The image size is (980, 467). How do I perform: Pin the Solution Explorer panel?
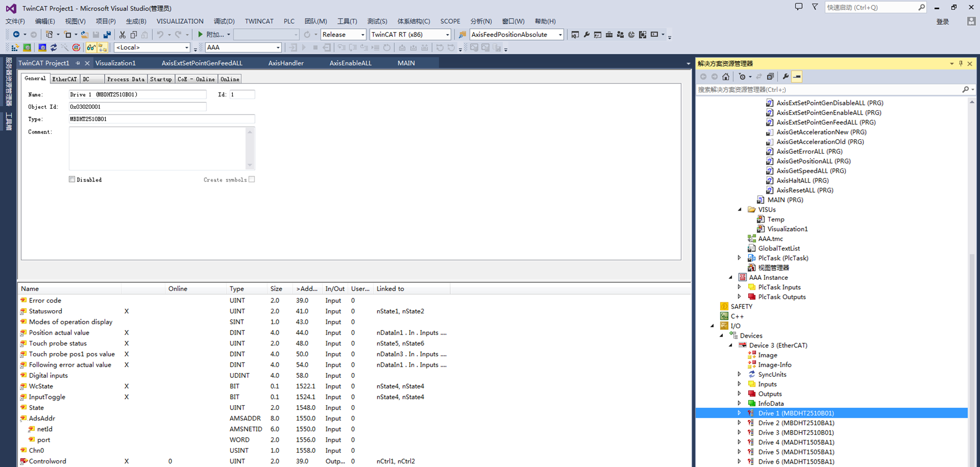point(960,63)
